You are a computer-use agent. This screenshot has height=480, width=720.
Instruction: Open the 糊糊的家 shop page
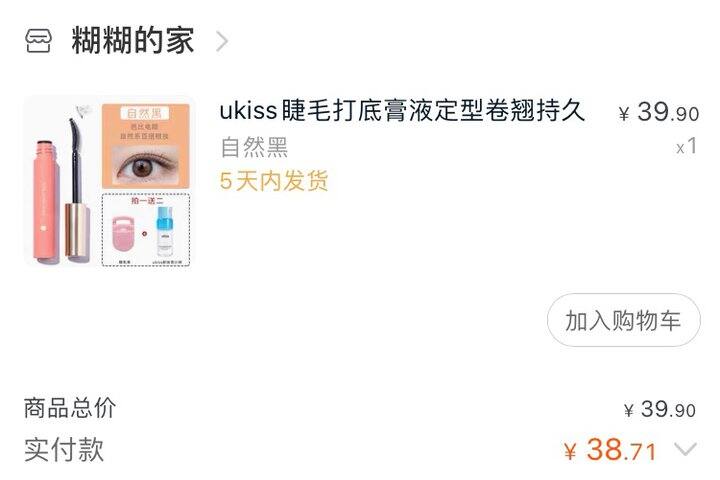133,40
